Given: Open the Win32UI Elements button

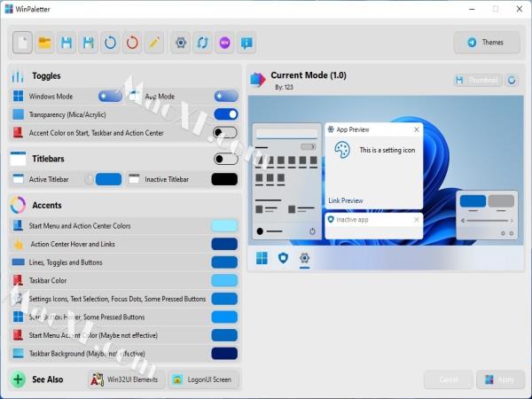Looking at the screenshot, I should coord(127,379).
